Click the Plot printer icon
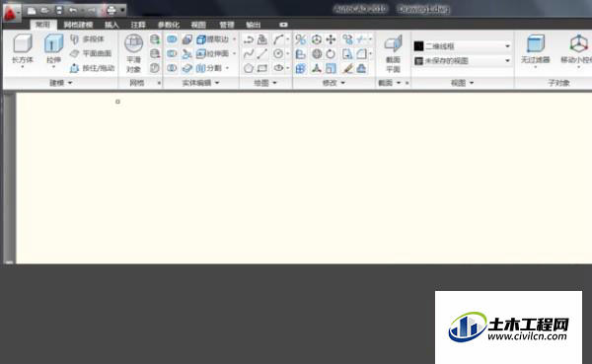 point(111,10)
